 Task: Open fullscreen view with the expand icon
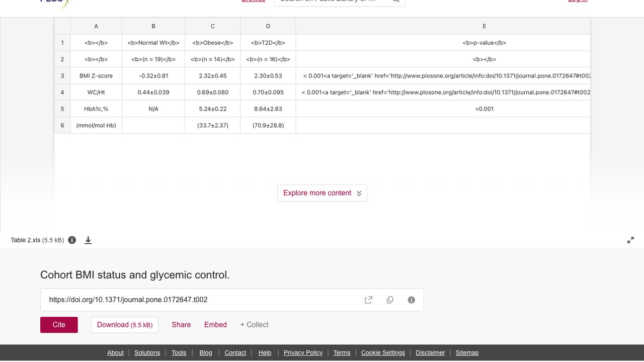tap(630, 240)
